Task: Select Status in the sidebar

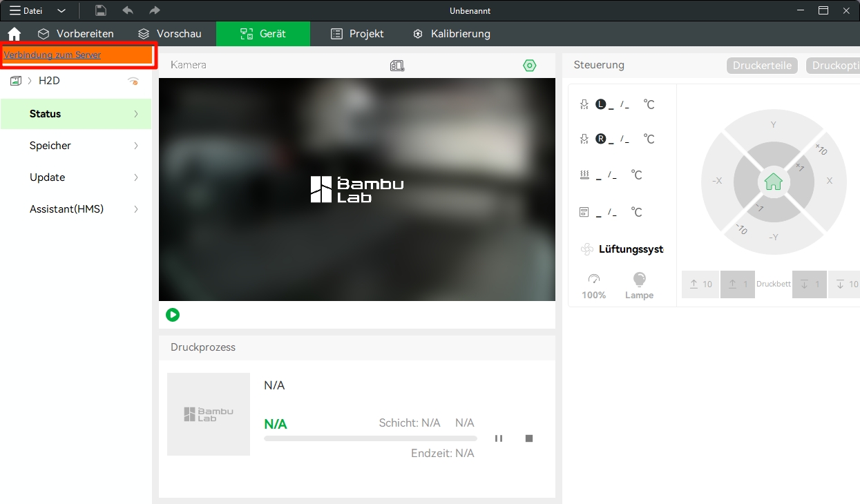Action: [76, 114]
